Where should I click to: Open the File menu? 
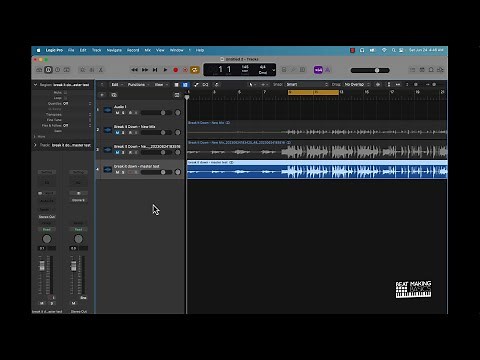(x=71, y=50)
